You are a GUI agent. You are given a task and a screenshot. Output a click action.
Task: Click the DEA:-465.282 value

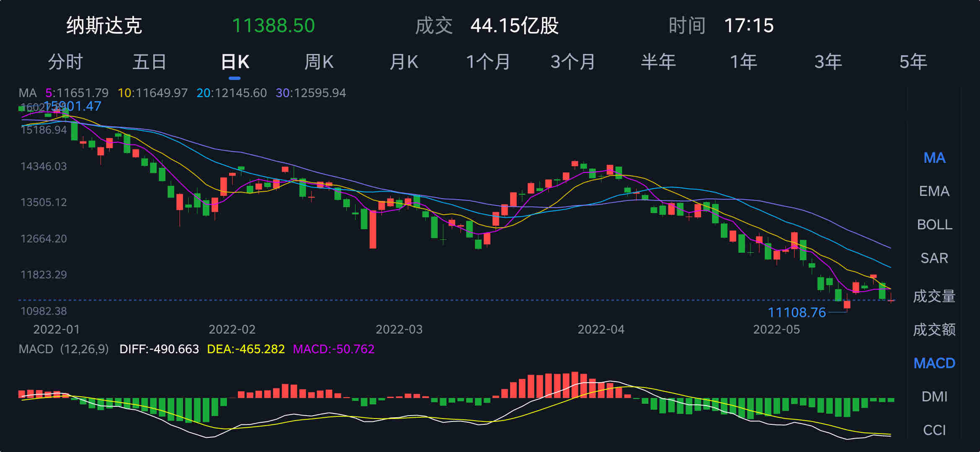(246, 349)
